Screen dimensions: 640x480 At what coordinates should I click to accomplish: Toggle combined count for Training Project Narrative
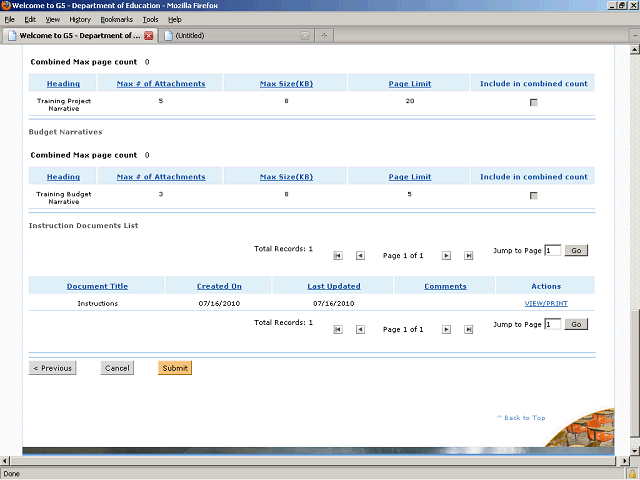[533, 102]
